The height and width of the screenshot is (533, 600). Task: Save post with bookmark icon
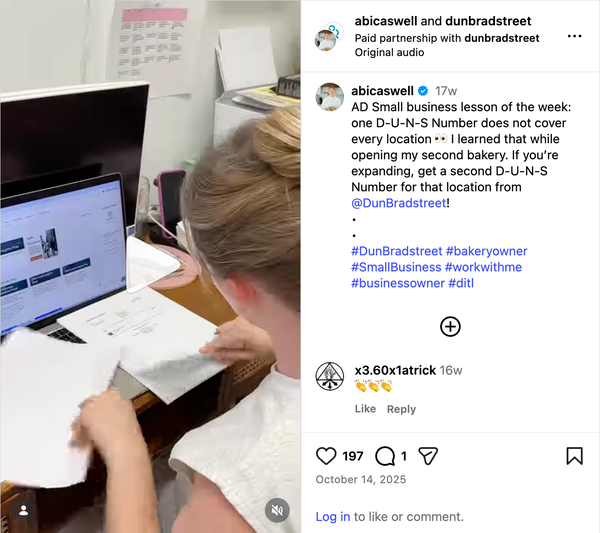click(x=574, y=456)
